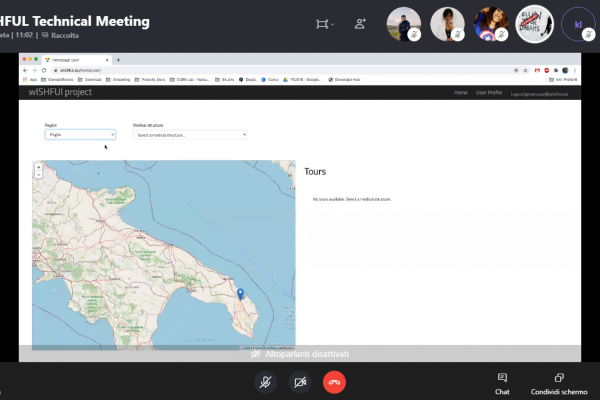Go forward in the shared browser
The image size is (600, 400).
[34, 70]
